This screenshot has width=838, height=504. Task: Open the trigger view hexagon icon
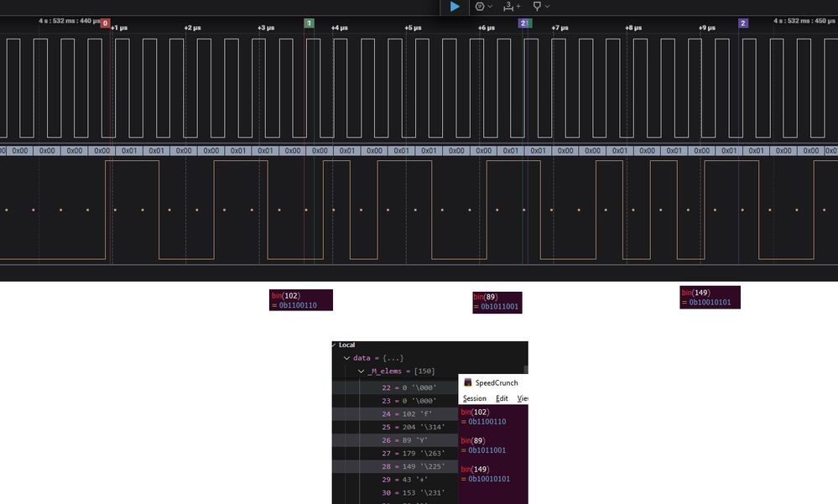click(x=480, y=7)
